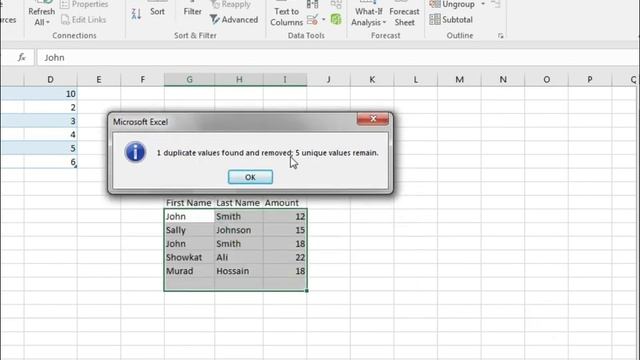The width and height of the screenshot is (640, 360).
Task: Select the Johnson cell
Action: tap(239, 230)
